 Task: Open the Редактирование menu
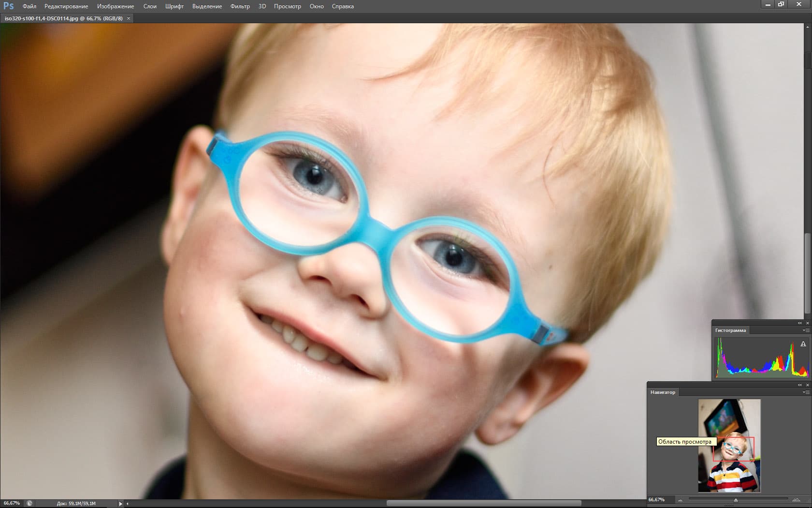tap(66, 6)
